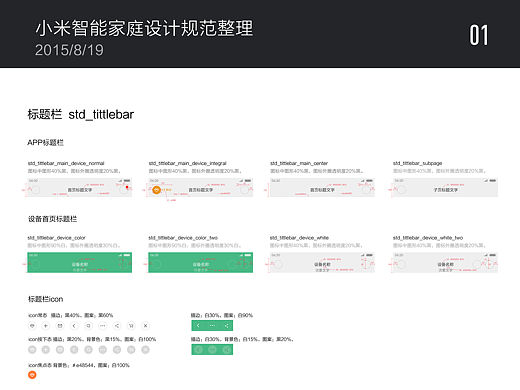Click 子页标题文字 title in the subpage mockup
Screen dimensions: 520x390
[x=446, y=190]
